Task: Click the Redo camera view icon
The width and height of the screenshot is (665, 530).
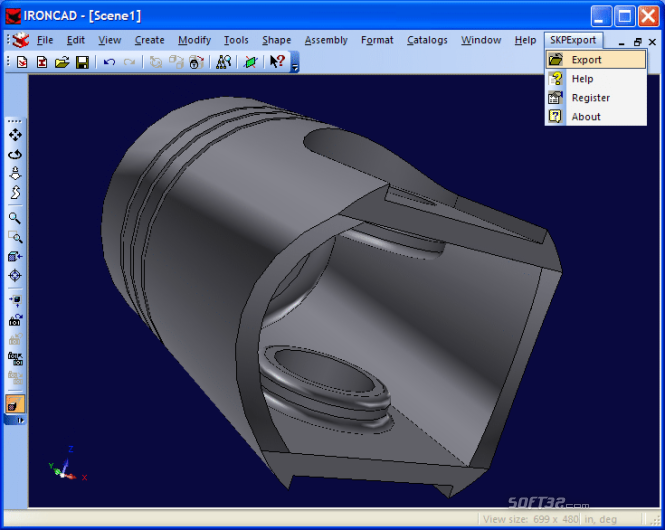Action: coord(15,377)
